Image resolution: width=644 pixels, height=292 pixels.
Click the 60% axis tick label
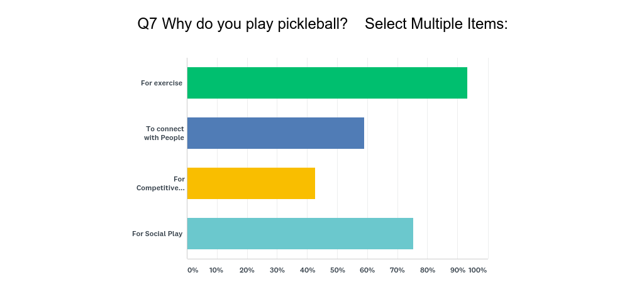point(367,270)
